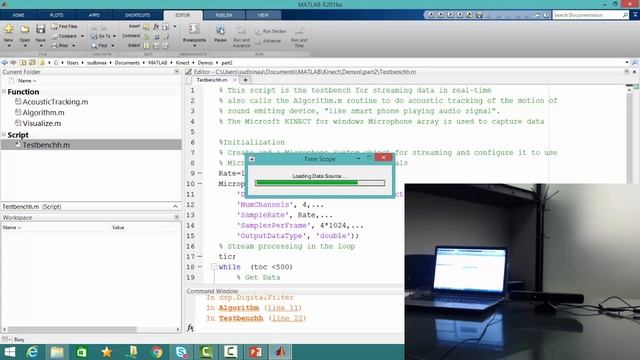
Task: Click the forward arrow in address bar
Action: (x=13, y=62)
